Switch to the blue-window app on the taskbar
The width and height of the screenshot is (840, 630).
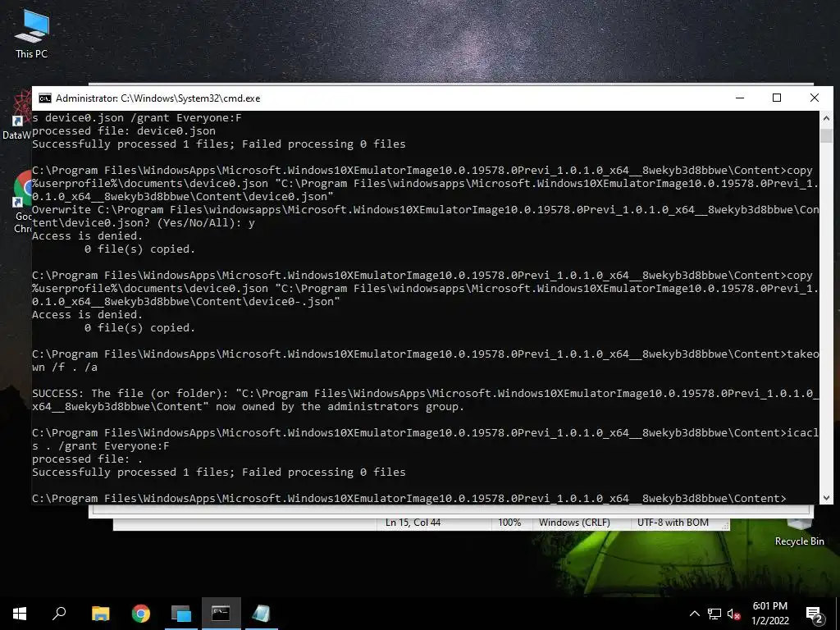click(x=181, y=614)
